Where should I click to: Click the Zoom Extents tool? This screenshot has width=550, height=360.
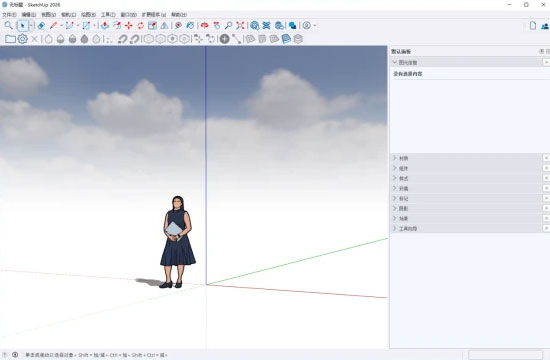(x=240, y=26)
